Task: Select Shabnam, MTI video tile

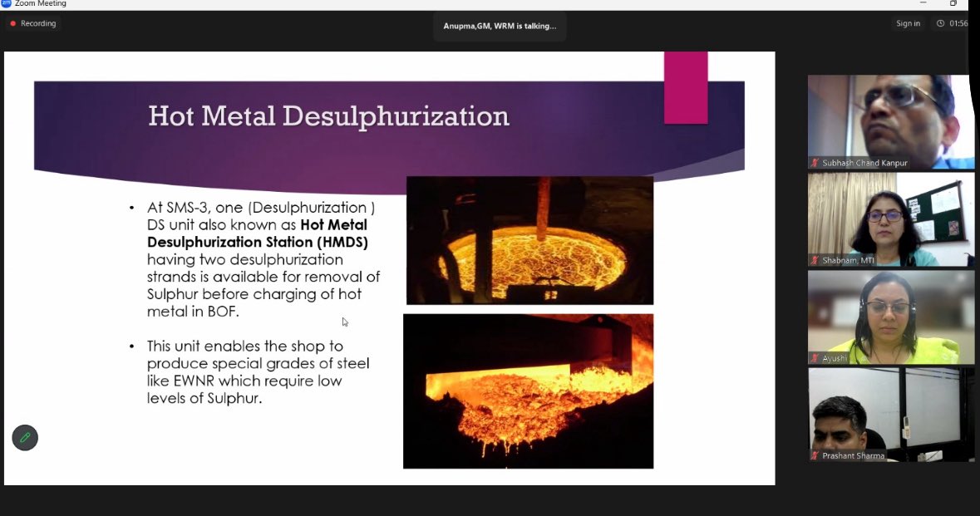Action: click(x=890, y=219)
